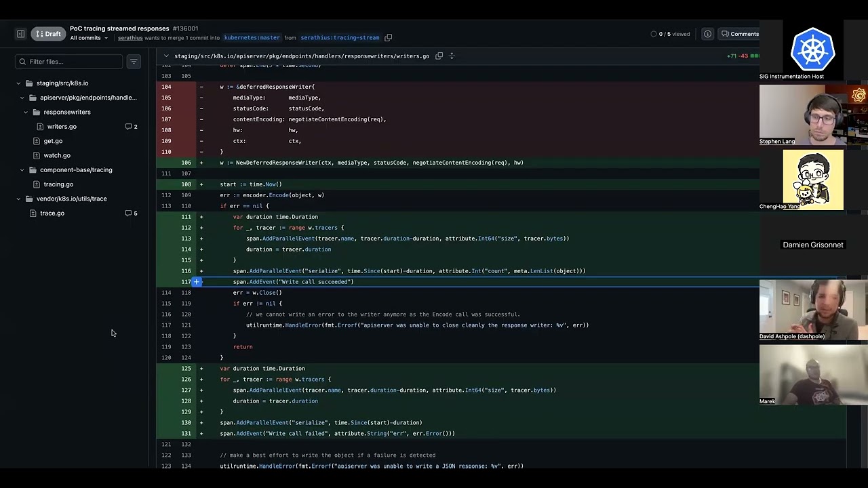The image size is (868, 488).
Task: Click the '+71 -43' diff stats
Action: click(737, 56)
